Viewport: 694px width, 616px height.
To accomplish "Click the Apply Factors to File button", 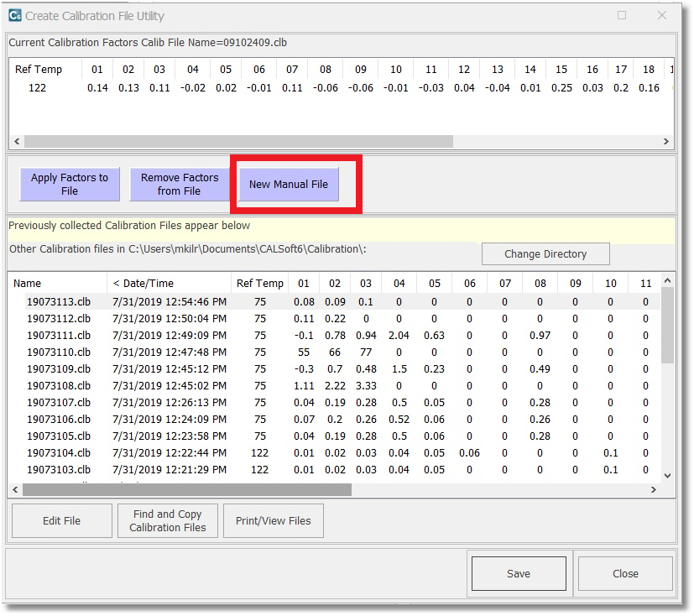I will pos(70,184).
